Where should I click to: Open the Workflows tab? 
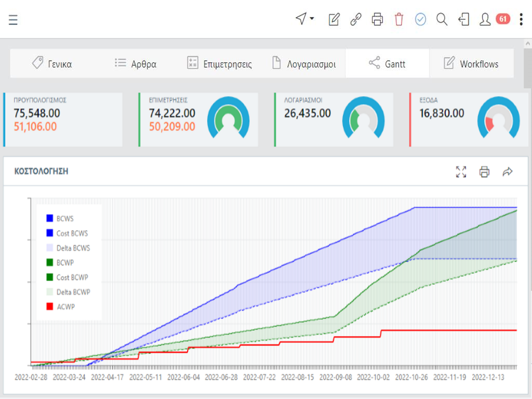[x=471, y=64]
